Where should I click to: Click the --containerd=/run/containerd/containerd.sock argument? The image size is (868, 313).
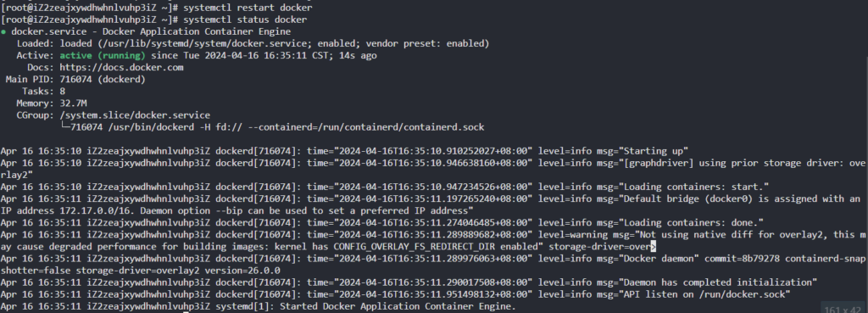tap(366, 127)
